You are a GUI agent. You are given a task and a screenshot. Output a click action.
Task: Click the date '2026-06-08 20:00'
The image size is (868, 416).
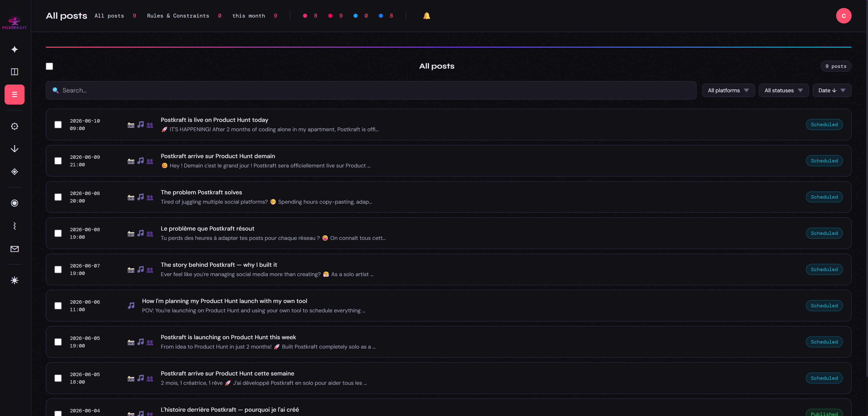[85, 197]
